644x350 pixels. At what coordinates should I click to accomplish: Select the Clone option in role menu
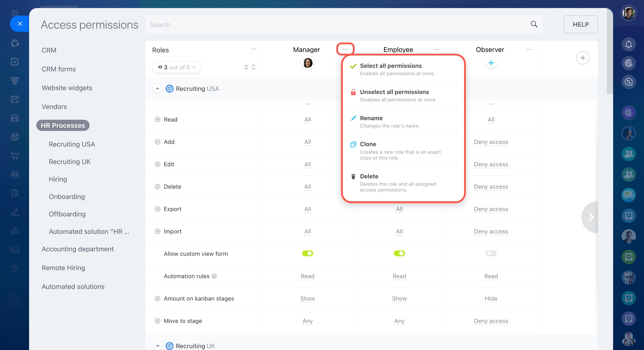coord(368,144)
